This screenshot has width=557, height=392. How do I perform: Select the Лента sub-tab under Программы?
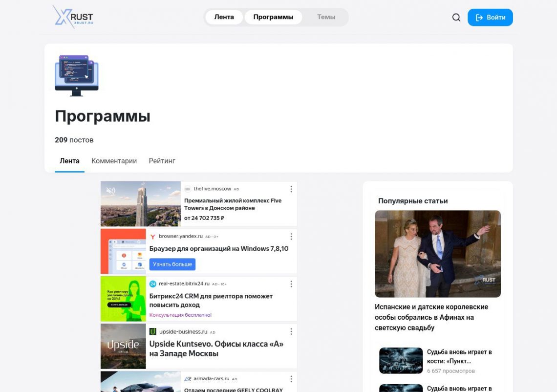tap(69, 161)
